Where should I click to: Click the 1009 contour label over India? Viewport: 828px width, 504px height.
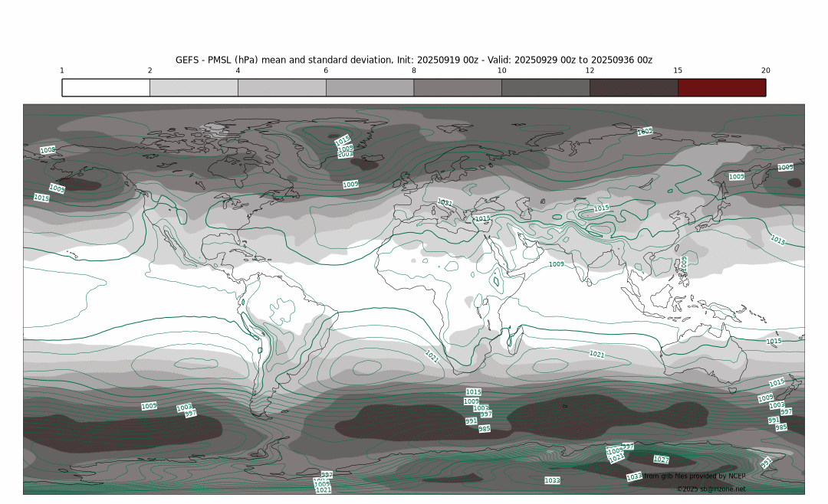(557, 263)
